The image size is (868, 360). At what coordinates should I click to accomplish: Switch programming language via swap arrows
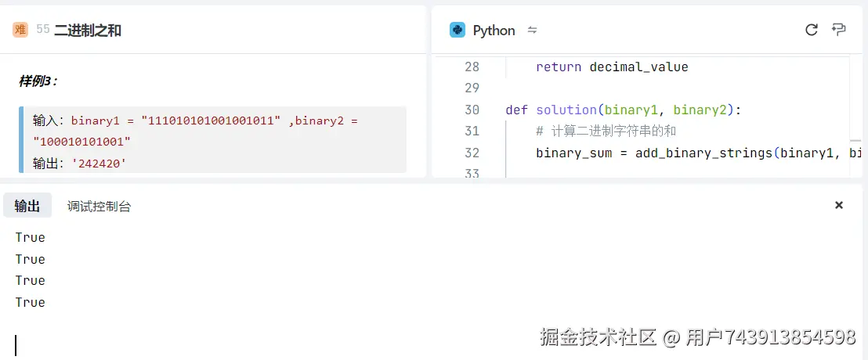[x=532, y=31]
